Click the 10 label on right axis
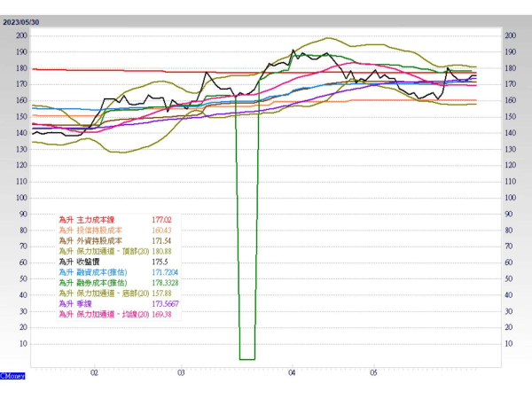The image size is (532, 399). point(508,343)
